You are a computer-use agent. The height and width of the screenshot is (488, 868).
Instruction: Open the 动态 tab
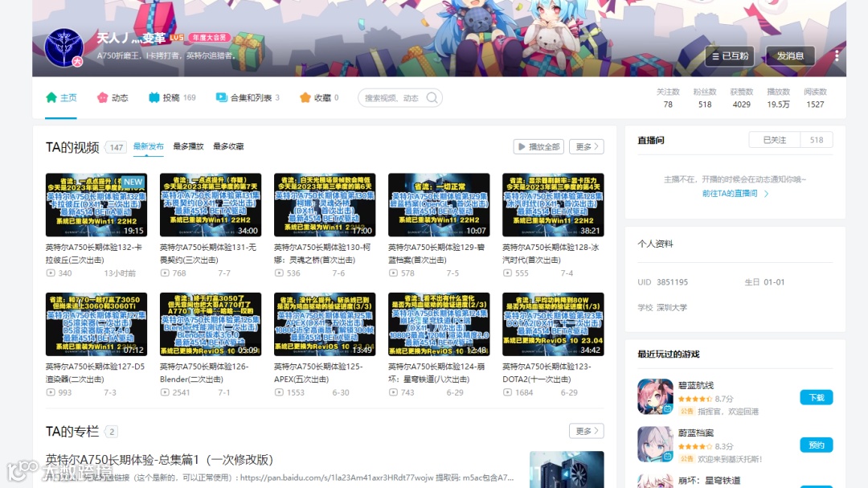[113, 98]
